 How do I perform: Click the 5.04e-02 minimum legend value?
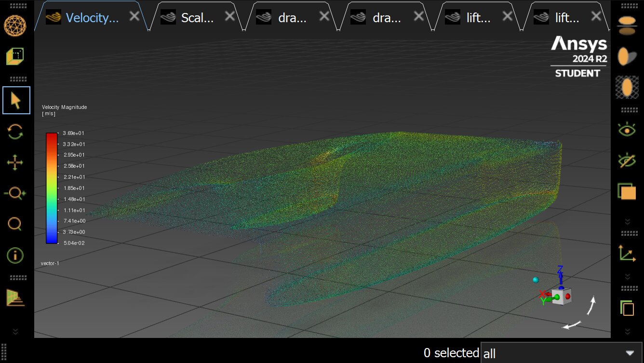74,243
